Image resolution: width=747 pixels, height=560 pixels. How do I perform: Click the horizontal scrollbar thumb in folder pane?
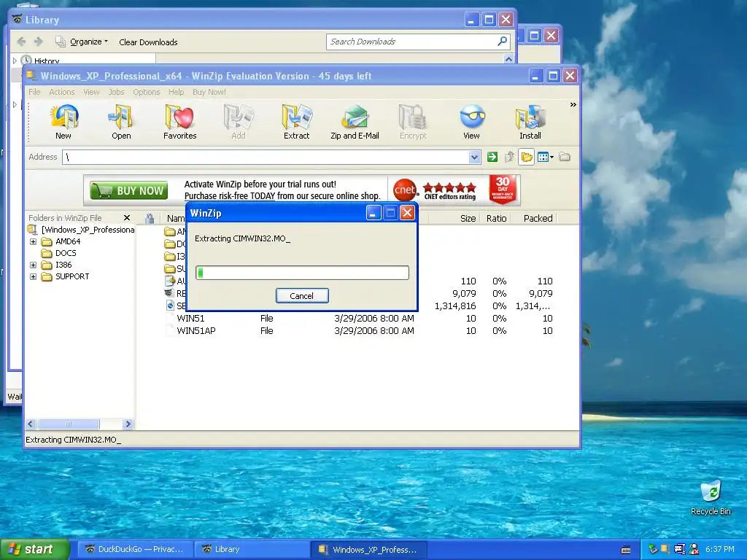coord(68,424)
